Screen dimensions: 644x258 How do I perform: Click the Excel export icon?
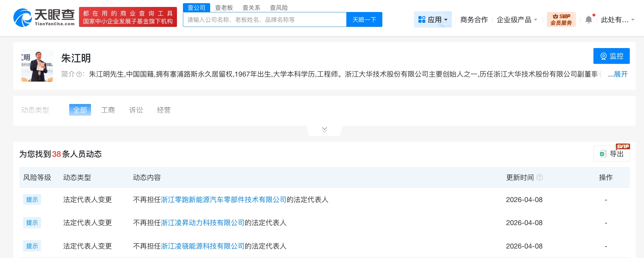(603, 154)
